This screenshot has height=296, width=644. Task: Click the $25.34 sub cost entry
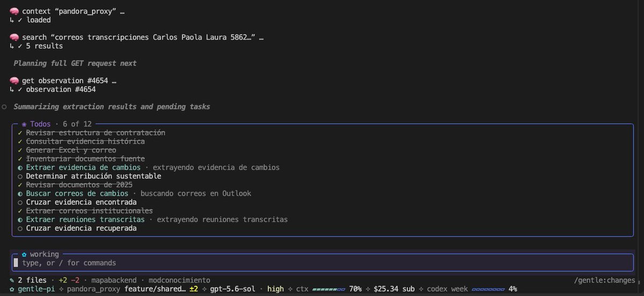pos(394,289)
